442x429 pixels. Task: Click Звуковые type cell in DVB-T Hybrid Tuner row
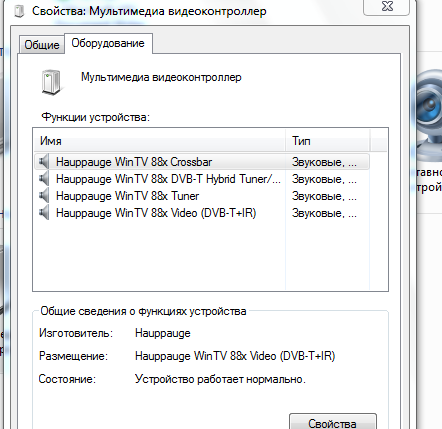point(324,179)
